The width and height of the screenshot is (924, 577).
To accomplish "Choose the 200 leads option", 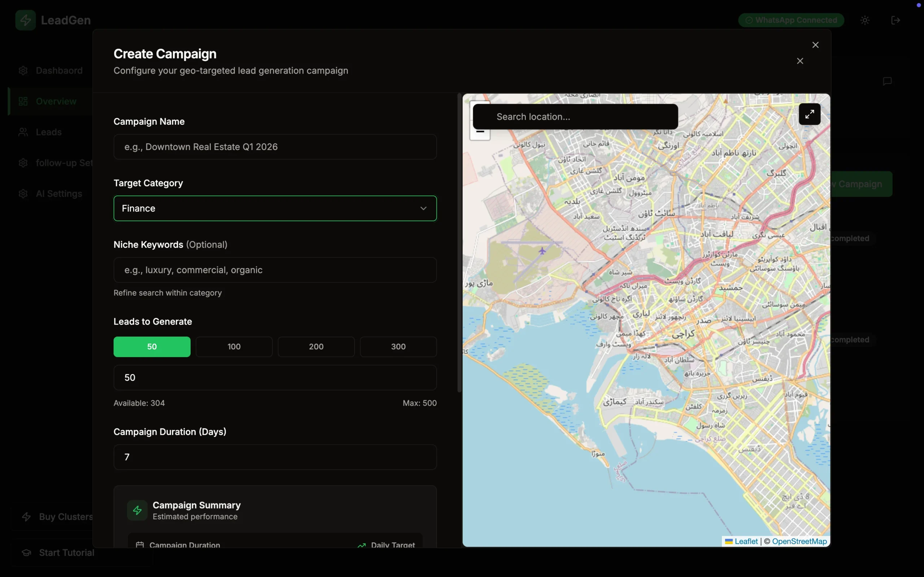I will point(316,347).
